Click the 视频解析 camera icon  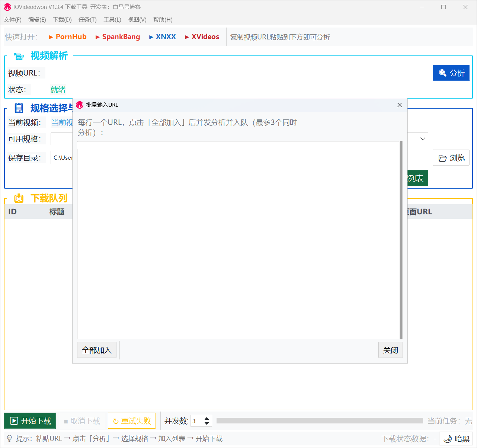(x=19, y=56)
